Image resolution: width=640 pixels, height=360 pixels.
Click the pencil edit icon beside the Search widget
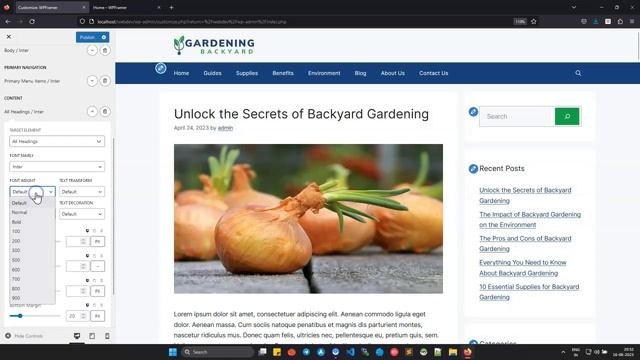point(473,111)
